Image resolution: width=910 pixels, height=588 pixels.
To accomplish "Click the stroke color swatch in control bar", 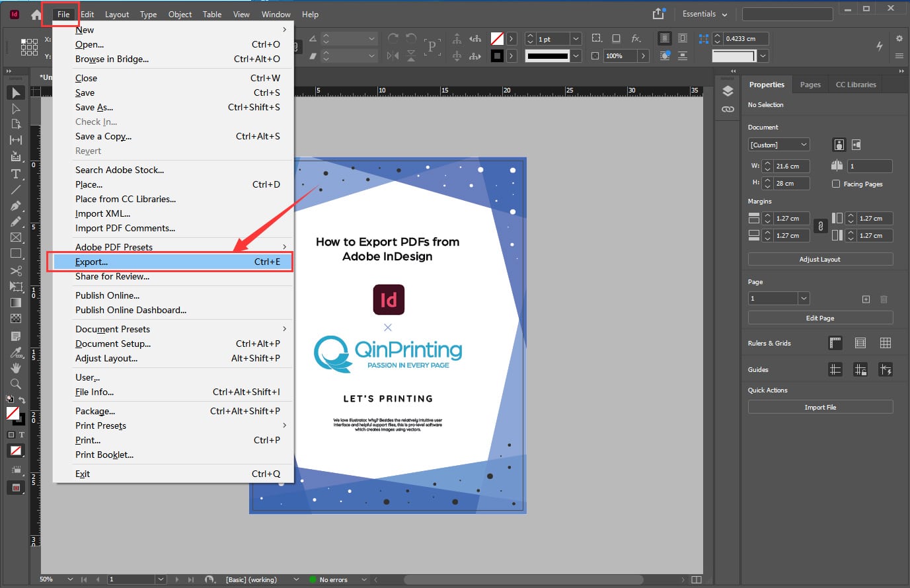I will click(497, 56).
